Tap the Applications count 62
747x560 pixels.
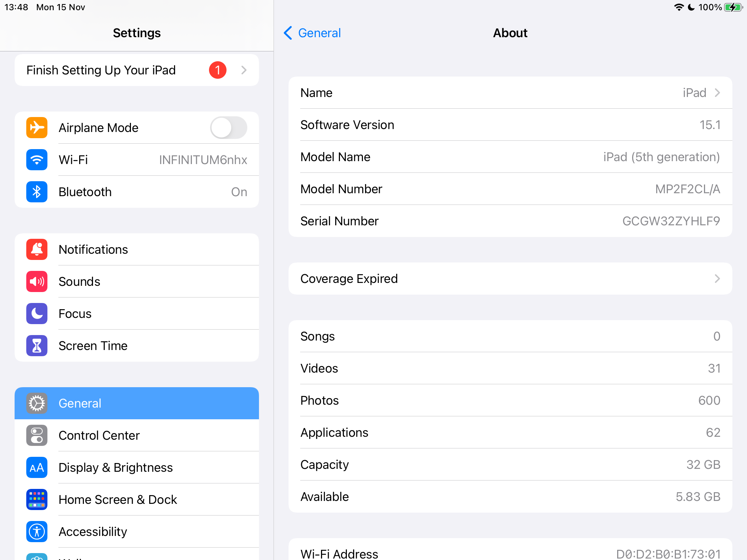[713, 432]
